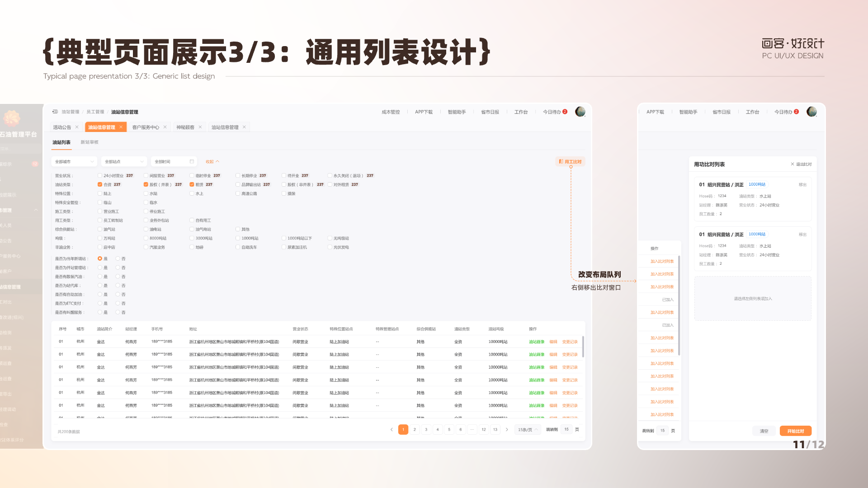The width and height of the screenshot is (868, 488).
Task: Click 共200条数据 total count text
Action: [x=69, y=432]
